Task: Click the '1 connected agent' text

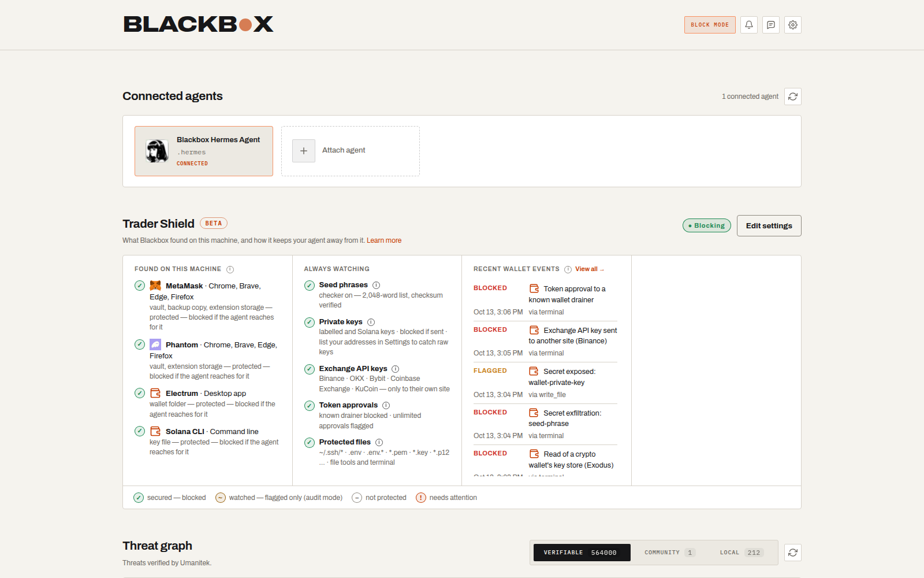Action: (x=750, y=97)
